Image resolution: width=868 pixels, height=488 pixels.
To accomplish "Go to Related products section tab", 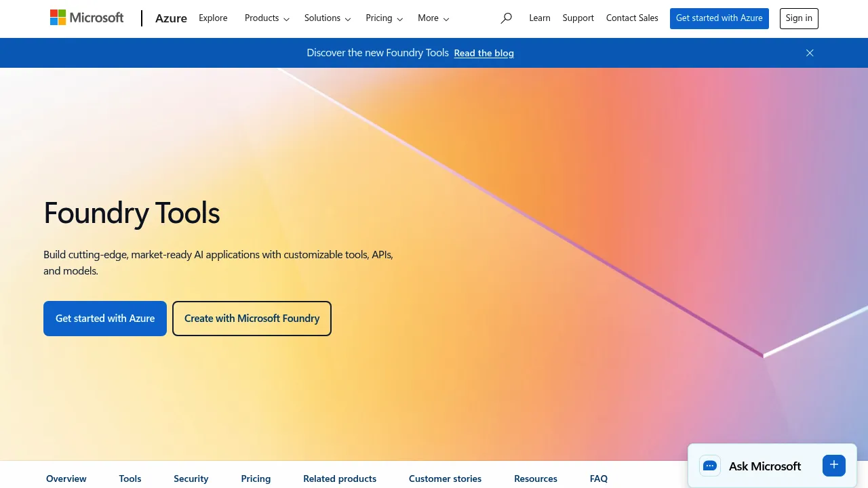I will (x=340, y=479).
